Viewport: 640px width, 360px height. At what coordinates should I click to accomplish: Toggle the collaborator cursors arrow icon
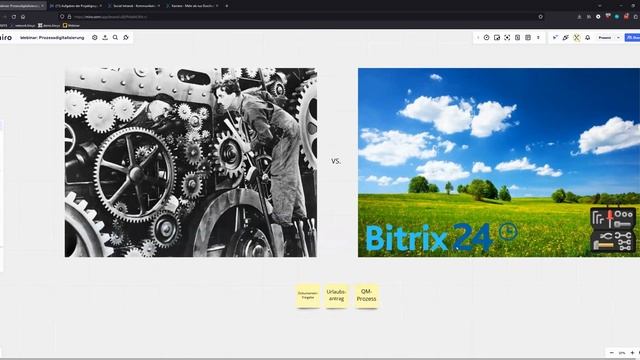click(x=555, y=38)
